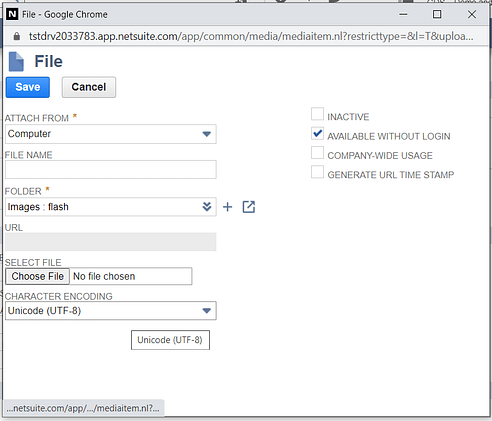
Task: Uncheck Available Without Login
Action: [x=317, y=133]
